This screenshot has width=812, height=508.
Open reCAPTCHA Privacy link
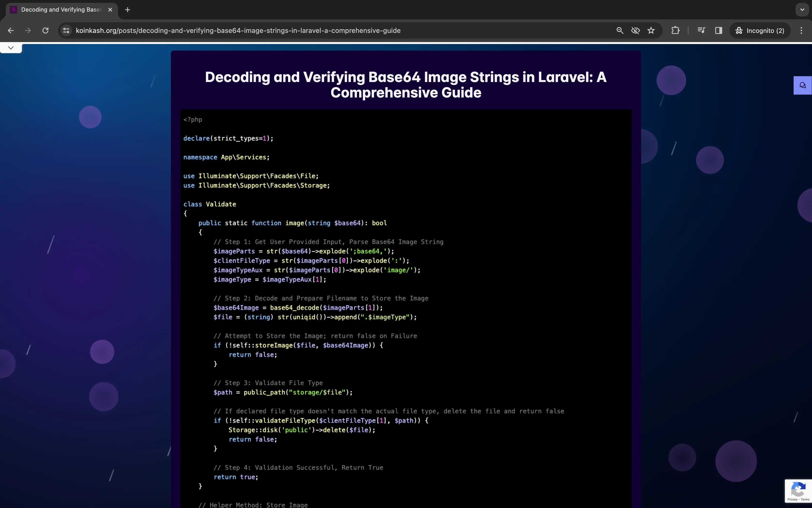(x=792, y=500)
